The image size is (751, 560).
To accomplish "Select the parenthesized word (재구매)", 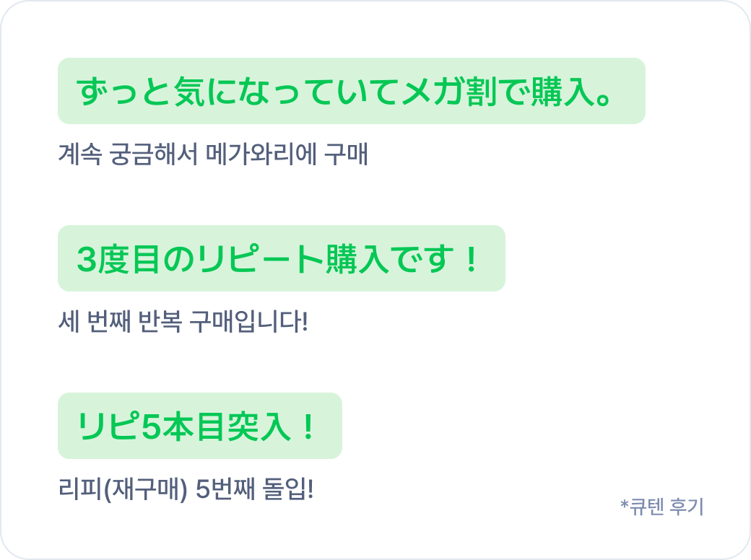I will [146, 489].
